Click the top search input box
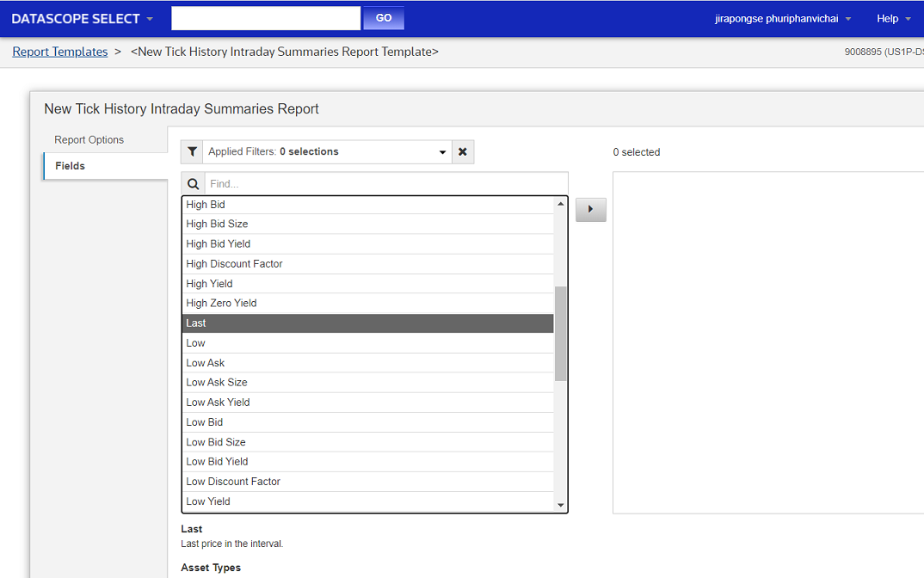 (x=265, y=18)
